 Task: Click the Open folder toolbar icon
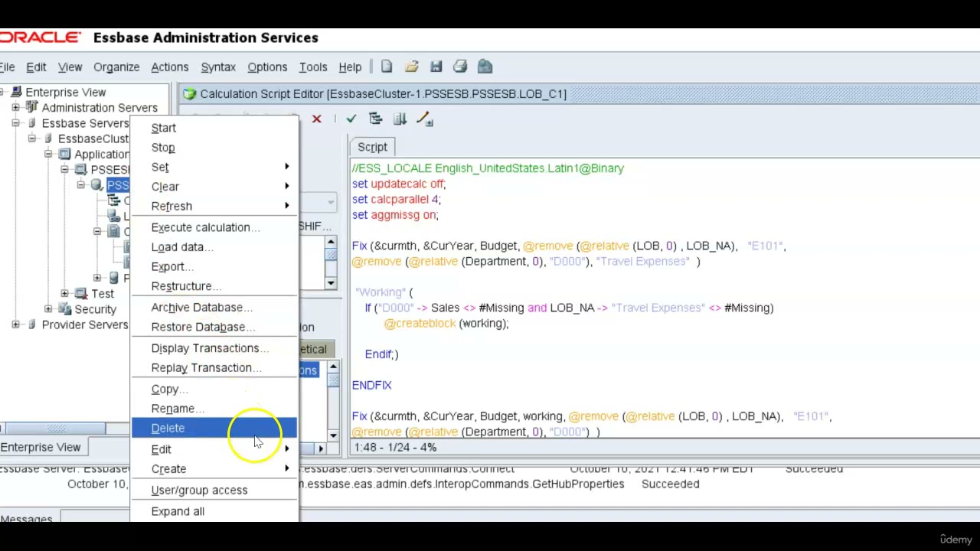click(x=411, y=67)
